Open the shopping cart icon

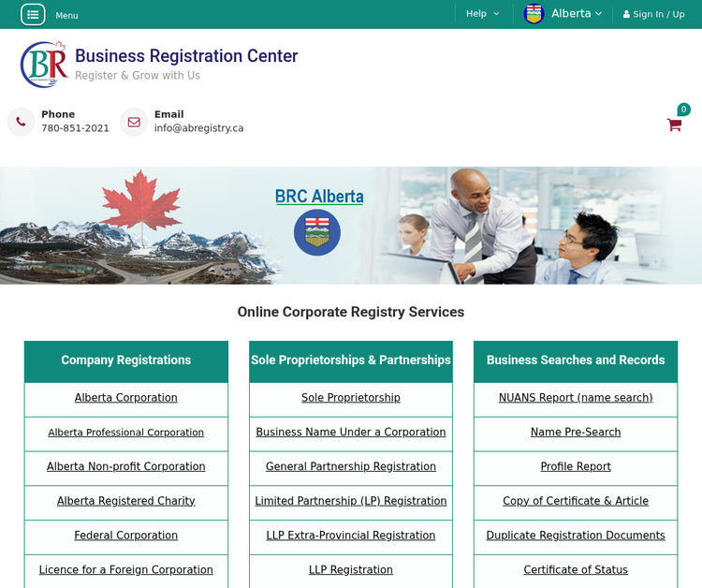pos(674,125)
